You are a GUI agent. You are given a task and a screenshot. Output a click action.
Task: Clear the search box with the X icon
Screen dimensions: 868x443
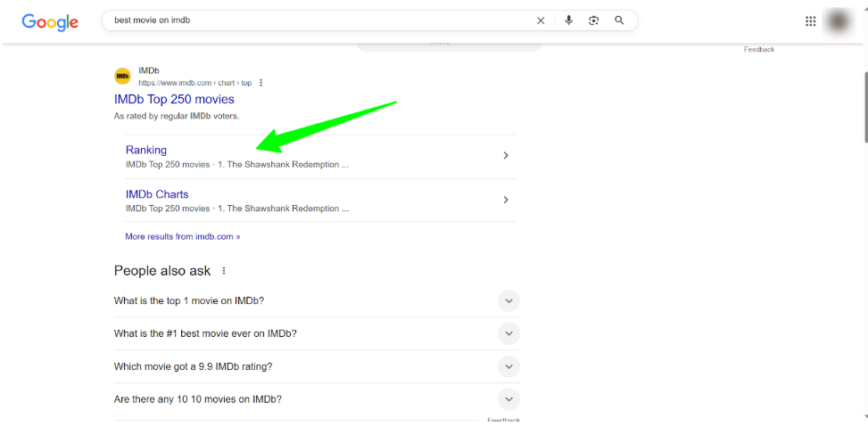(x=541, y=21)
